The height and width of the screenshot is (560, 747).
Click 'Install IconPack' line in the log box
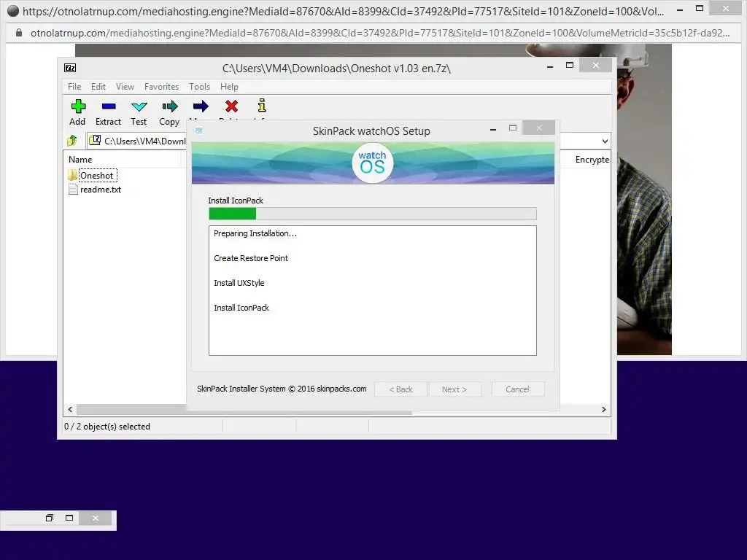pyautogui.click(x=241, y=308)
